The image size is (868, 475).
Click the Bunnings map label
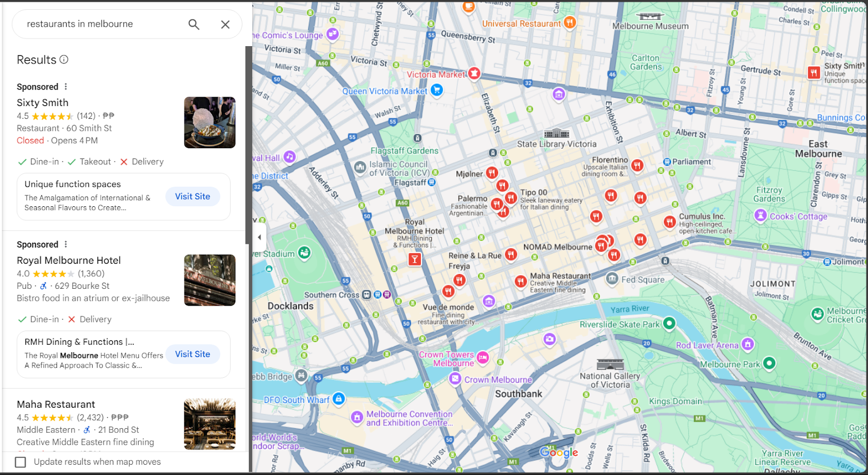click(841, 118)
